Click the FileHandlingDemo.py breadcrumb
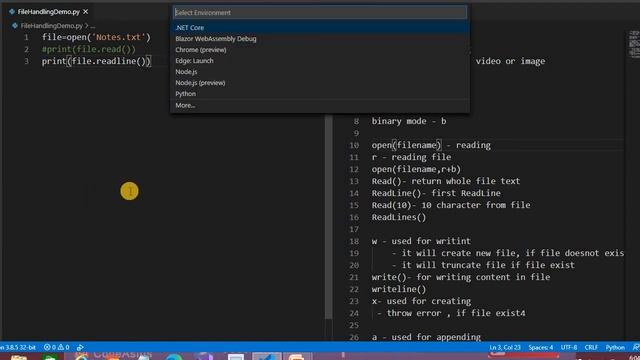 click(x=51, y=26)
